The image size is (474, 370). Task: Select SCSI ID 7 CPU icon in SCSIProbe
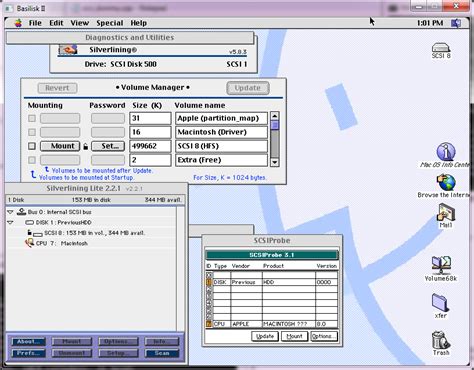209,324
